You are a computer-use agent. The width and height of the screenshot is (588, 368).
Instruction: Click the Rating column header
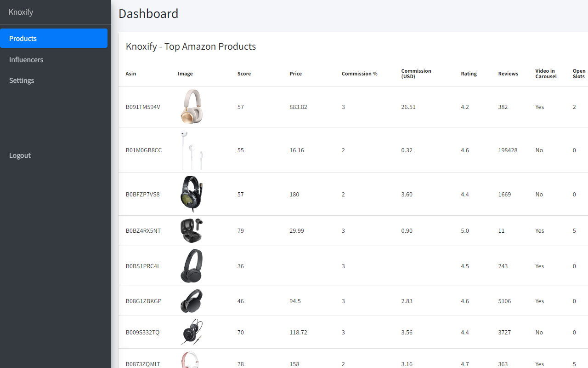(469, 74)
